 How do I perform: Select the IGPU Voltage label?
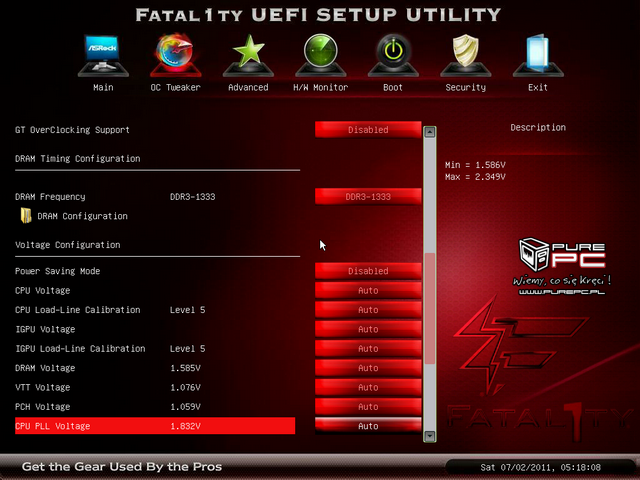coord(45,329)
